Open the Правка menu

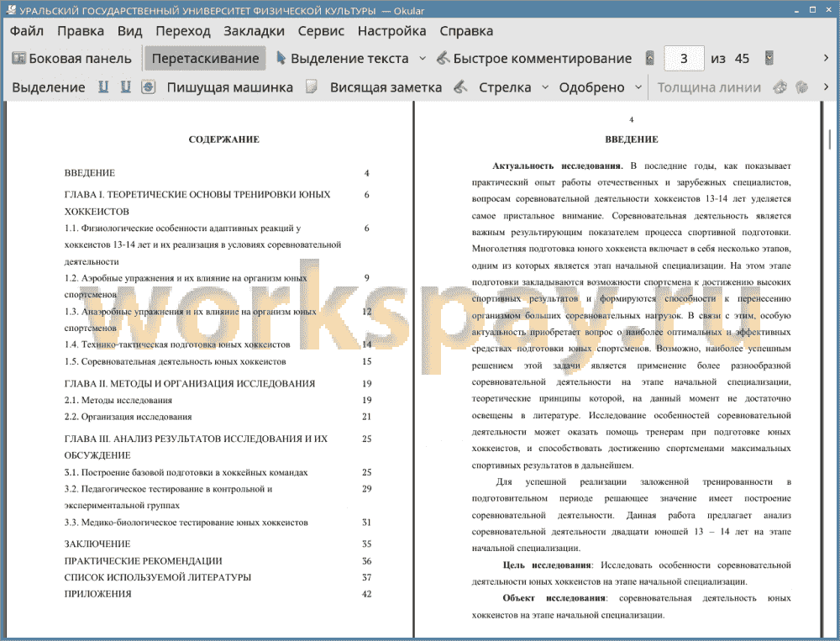click(81, 31)
